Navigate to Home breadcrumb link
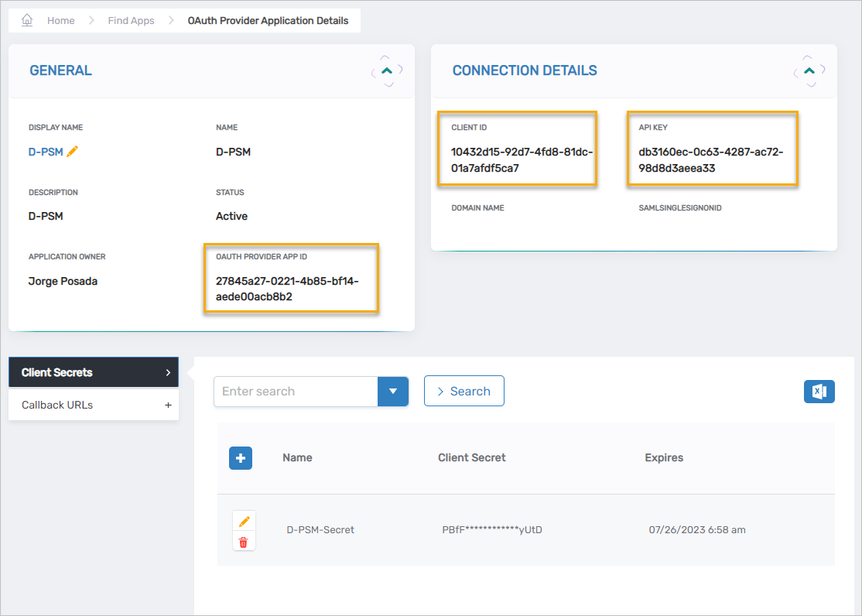Viewport: 862px width, 616px height. [60, 21]
